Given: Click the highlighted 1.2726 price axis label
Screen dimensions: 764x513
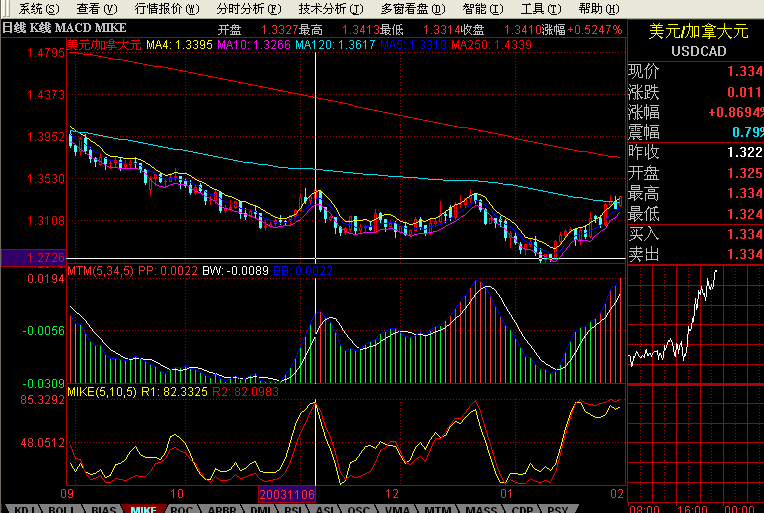Looking at the screenshot, I should click(34, 258).
